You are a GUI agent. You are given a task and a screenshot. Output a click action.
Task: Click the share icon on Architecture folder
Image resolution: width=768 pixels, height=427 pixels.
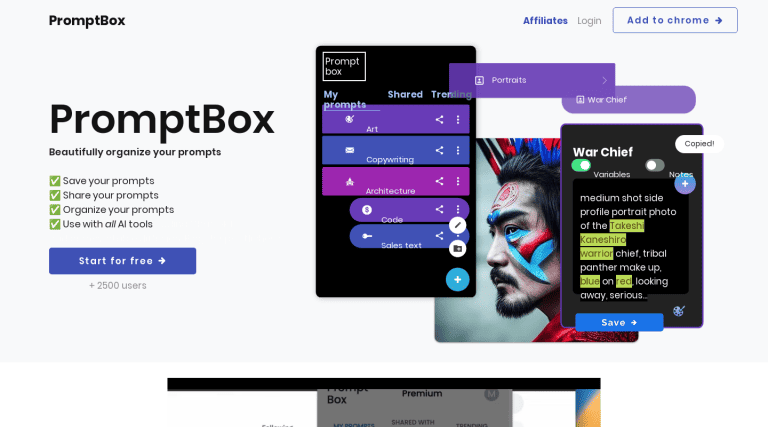[439, 181]
